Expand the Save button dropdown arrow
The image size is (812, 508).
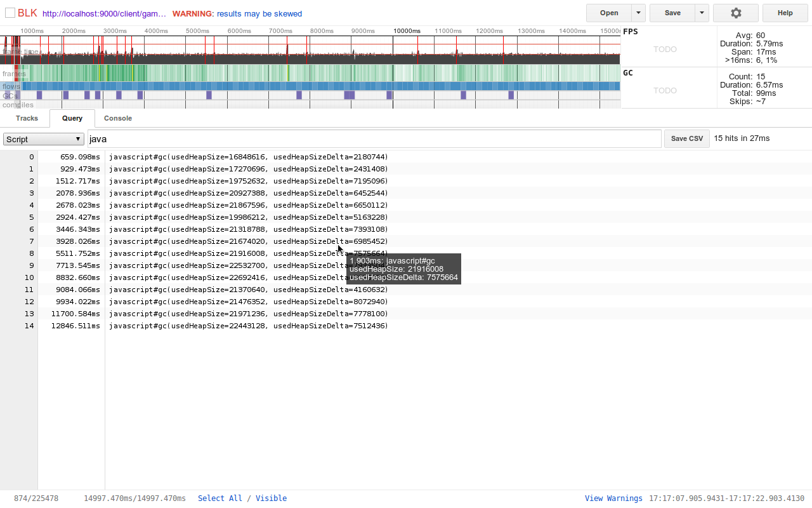pos(702,13)
